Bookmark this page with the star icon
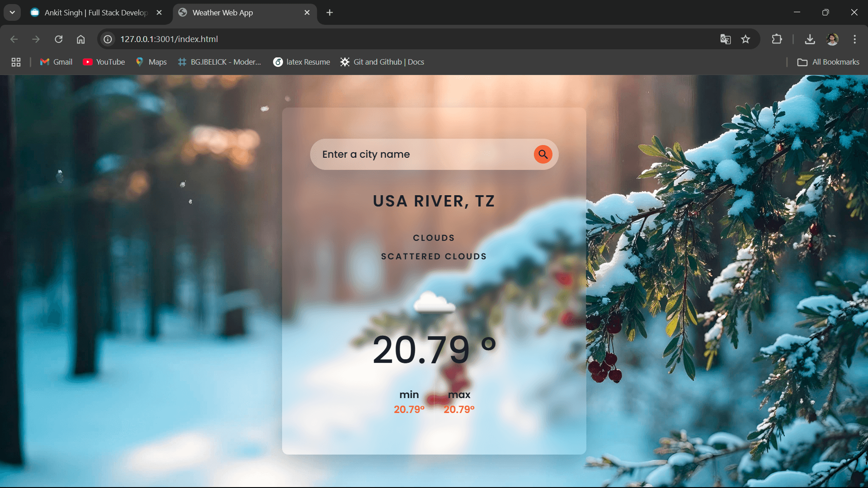 pos(745,39)
